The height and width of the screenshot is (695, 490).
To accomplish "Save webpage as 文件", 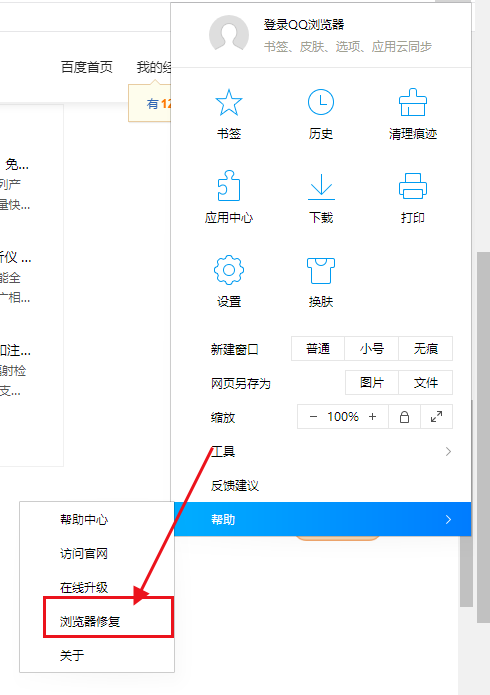I will [426, 383].
